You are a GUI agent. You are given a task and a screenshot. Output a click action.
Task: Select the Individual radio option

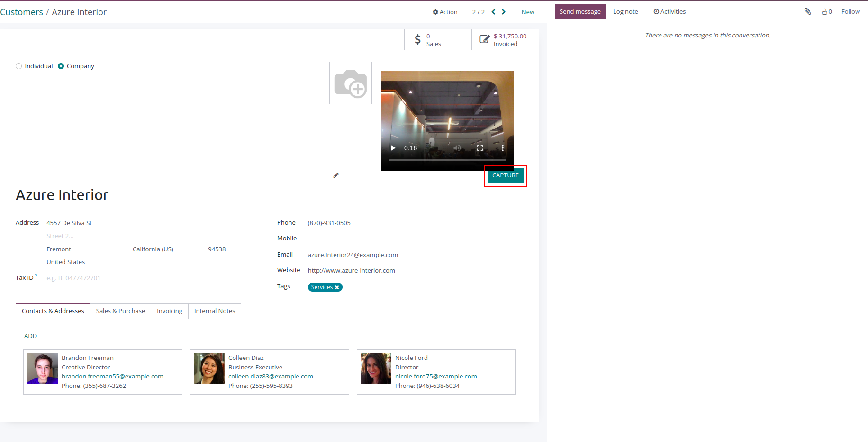(18, 66)
